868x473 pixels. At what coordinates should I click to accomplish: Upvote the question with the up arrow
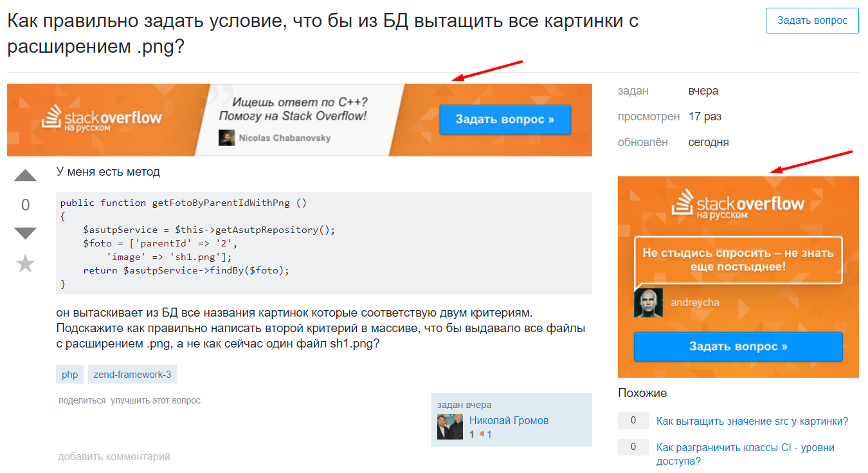[x=26, y=175]
